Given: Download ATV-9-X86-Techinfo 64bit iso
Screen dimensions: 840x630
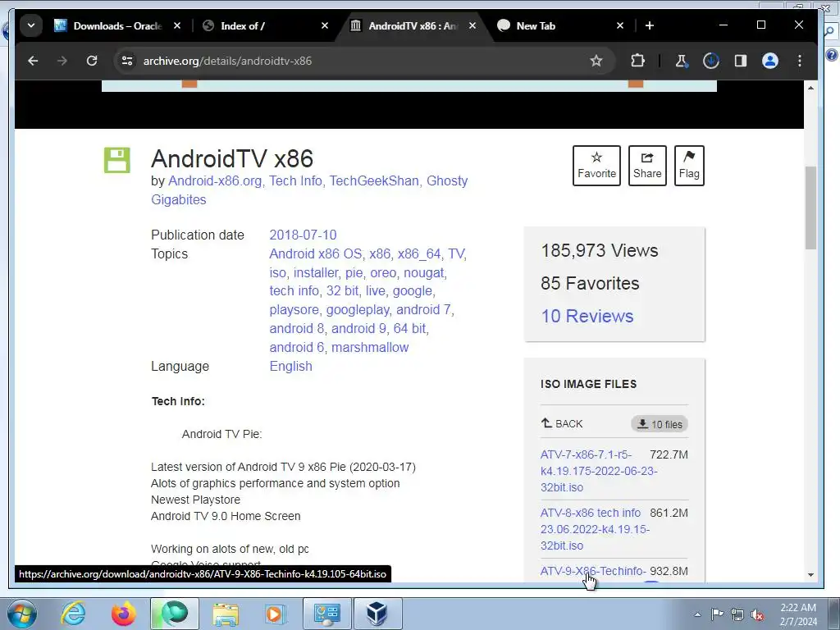Looking at the screenshot, I should pos(593,572).
